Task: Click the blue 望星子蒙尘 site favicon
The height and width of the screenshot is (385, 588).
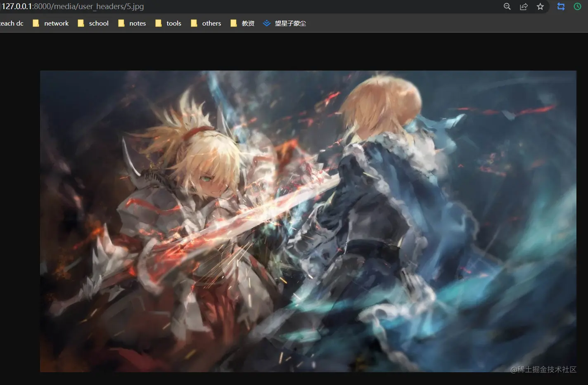Action: (267, 24)
